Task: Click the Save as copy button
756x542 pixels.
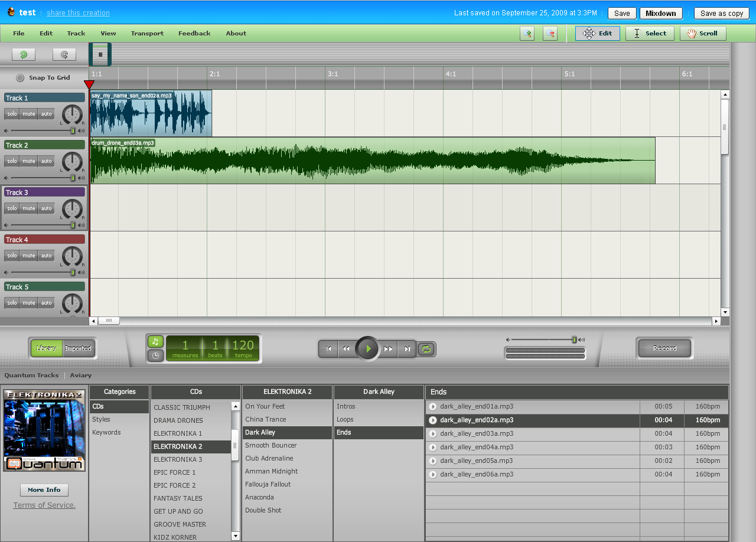Action: pos(722,13)
